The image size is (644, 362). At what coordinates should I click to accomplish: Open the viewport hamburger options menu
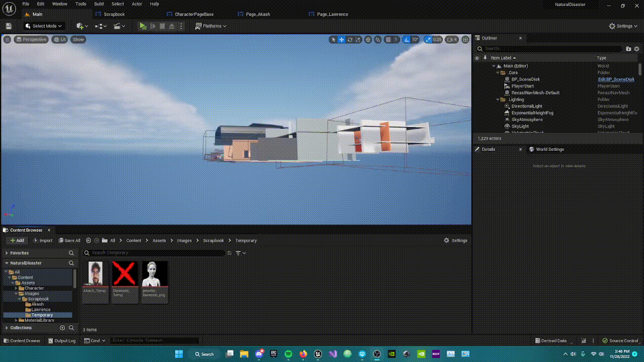click(7, 39)
